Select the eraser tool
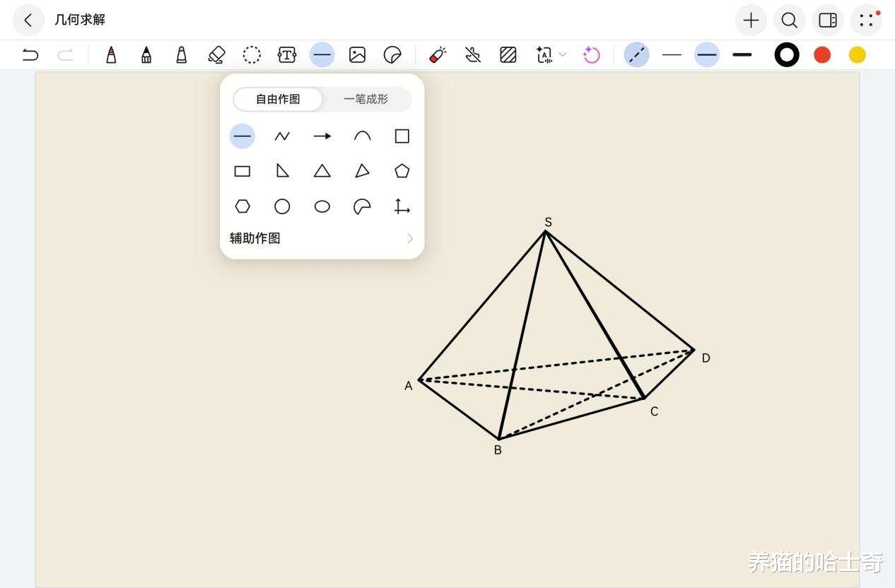The width and height of the screenshot is (895, 588). pos(216,54)
